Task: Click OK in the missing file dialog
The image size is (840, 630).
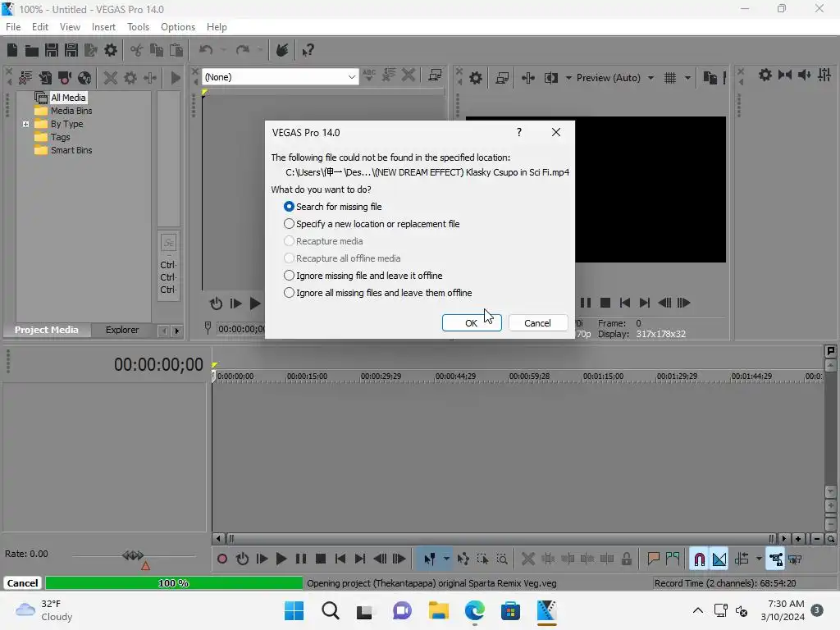Action: tap(472, 323)
